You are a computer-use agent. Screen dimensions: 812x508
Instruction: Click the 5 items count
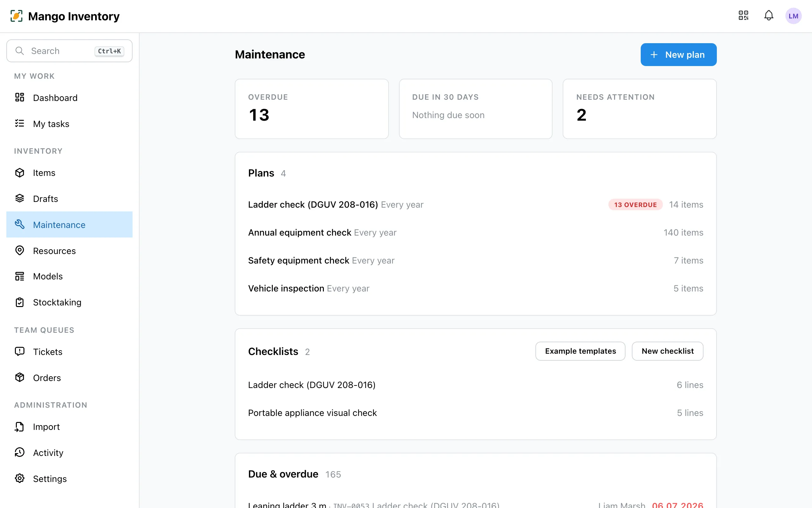[x=688, y=288]
